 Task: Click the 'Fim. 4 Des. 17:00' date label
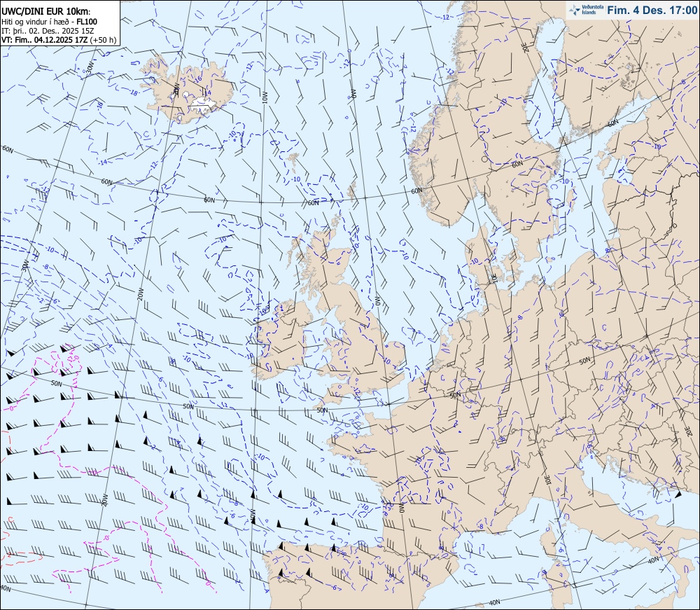[x=652, y=10]
